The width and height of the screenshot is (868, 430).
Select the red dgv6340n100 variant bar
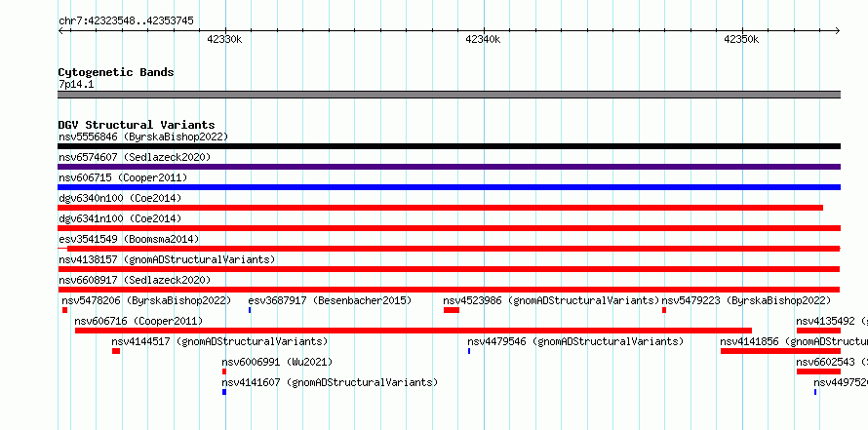click(x=440, y=208)
